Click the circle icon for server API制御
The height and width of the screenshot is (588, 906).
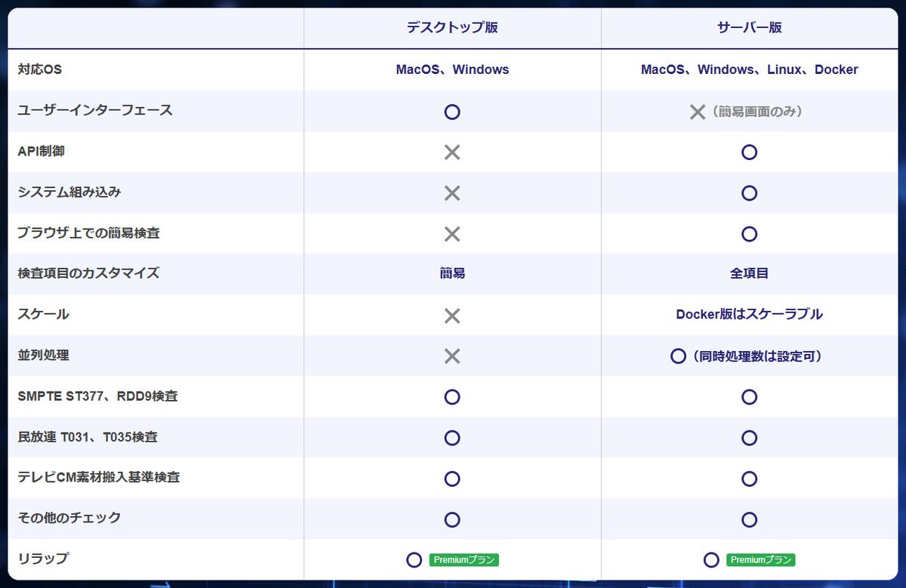(749, 152)
